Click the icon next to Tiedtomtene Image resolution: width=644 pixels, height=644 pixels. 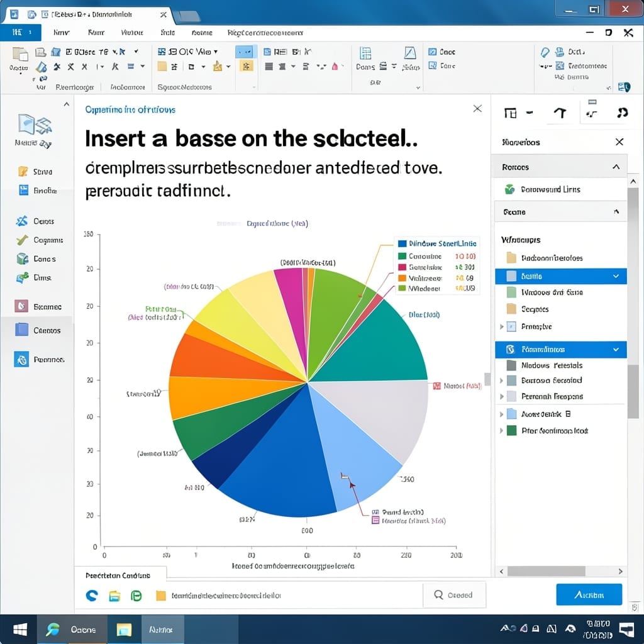(x=560, y=65)
